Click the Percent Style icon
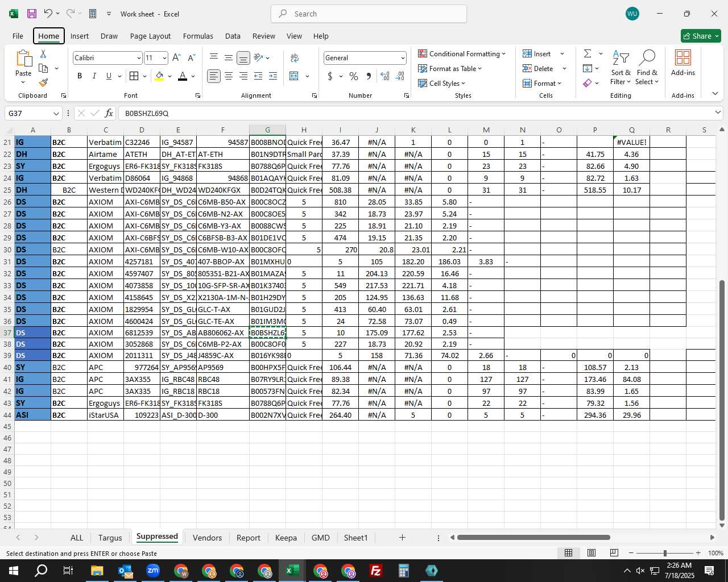This screenshot has width=728, height=582. pyautogui.click(x=354, y=76)
